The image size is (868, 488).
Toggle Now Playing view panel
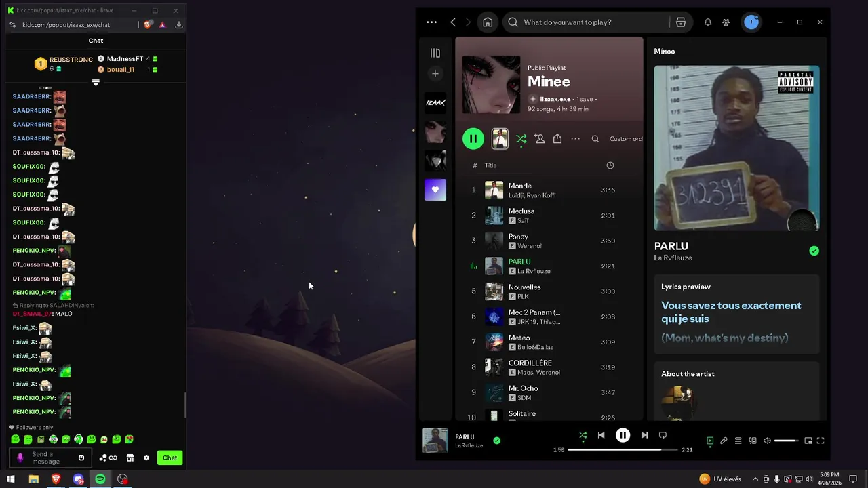[x=710, y=441]
